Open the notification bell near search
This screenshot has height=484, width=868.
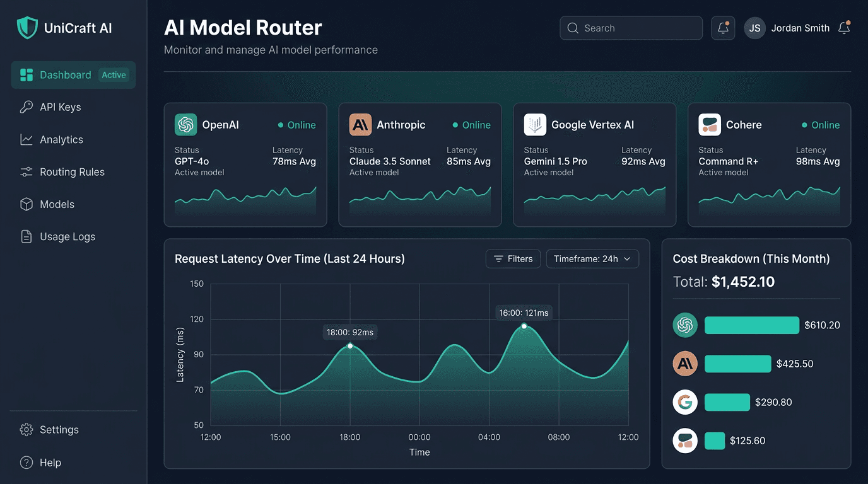click(723, 28)
